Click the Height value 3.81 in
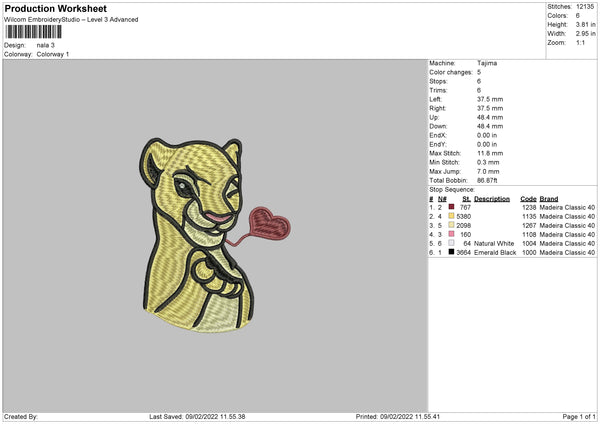 (x=585, y=24)
